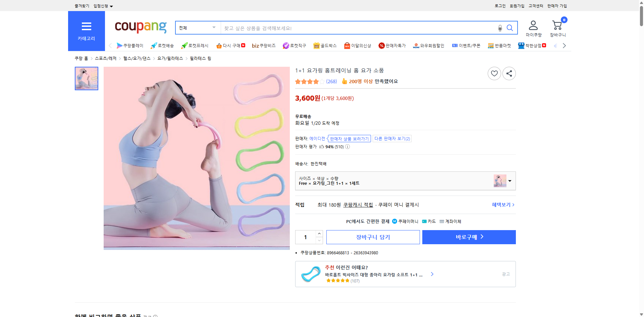Click the 장바구니 담기 button

tap(373, 237)
